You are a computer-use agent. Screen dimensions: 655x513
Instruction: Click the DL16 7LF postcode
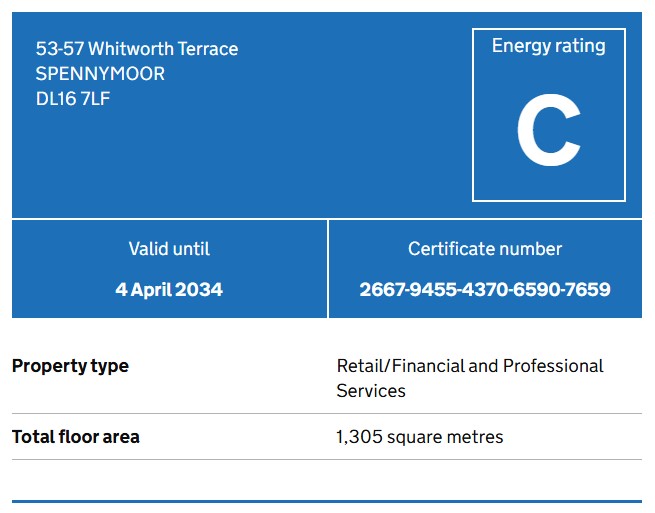73,99
